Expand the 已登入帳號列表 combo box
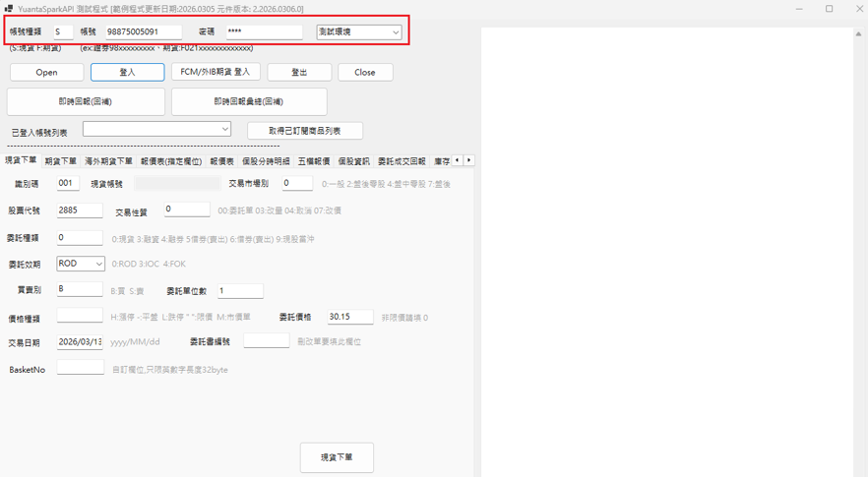 click(x=156, y=129)
